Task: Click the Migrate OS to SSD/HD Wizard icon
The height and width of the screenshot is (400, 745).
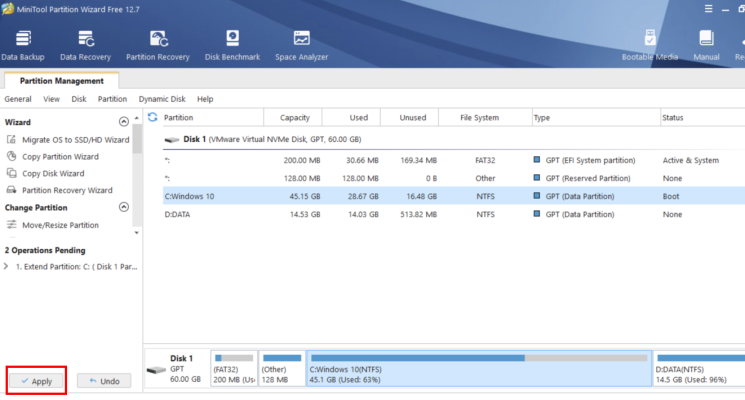Action: [x=11, y=140]
